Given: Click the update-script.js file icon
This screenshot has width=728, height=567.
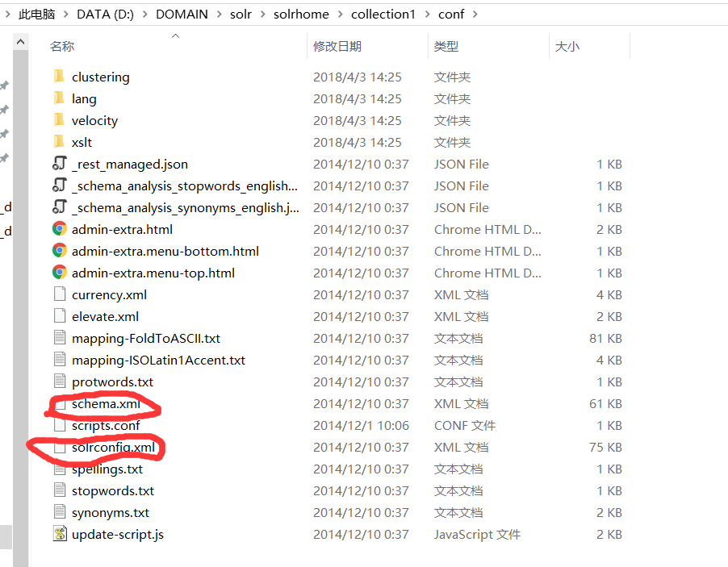Looking at the screenshot, I should [x=60, y=534].
